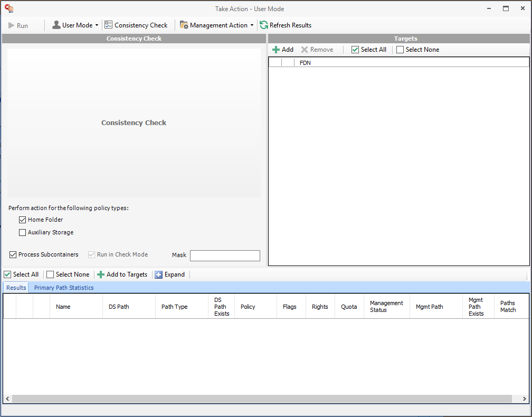Enable Select All in the Targets panel
532x417 pixels.
tap(355, 50)
